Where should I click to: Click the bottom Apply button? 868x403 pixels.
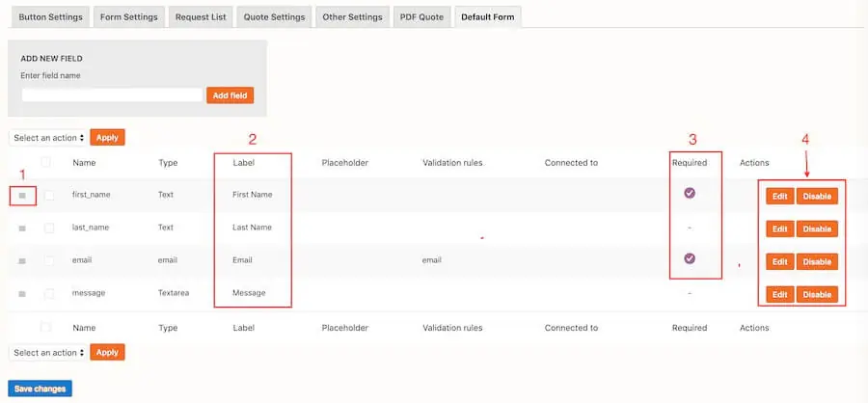click(107, 353)
